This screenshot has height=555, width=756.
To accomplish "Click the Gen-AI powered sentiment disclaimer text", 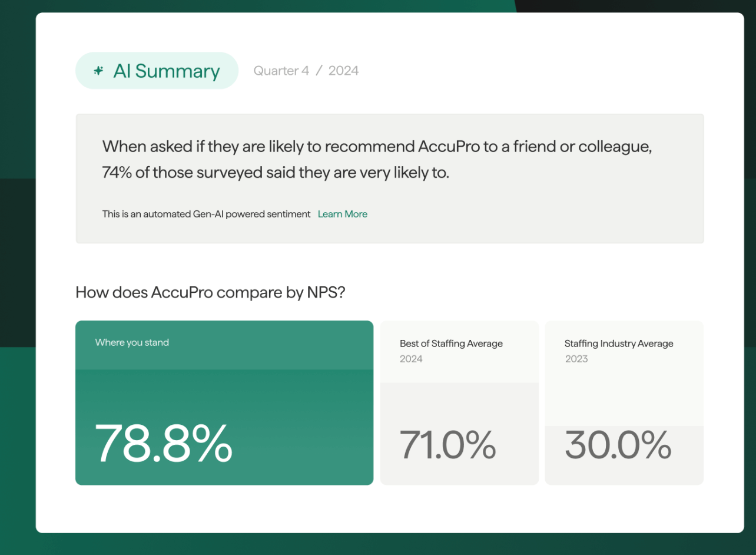I will [x=205, y=214].
